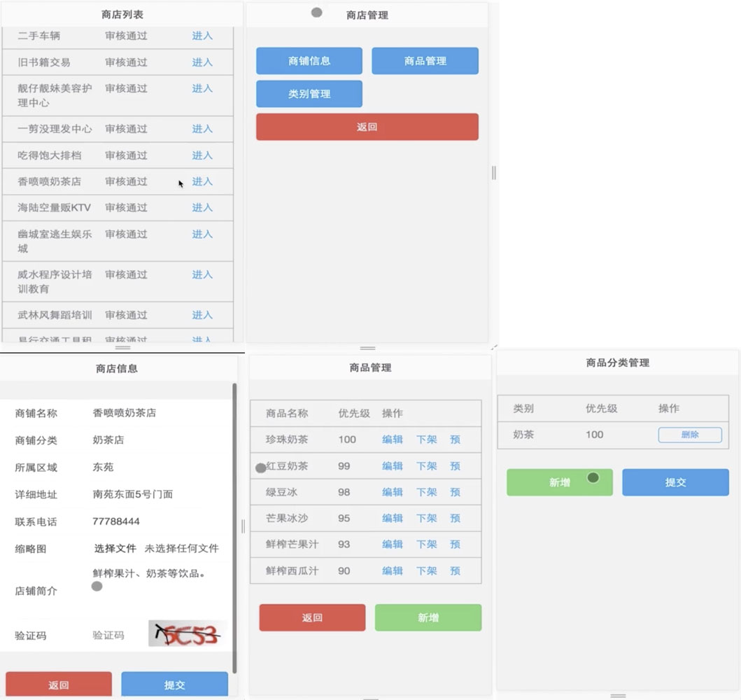Click priority value 100 for 奶茶 category
The height and width of the screenshot is (700, 741).
(x=595, y=435)
